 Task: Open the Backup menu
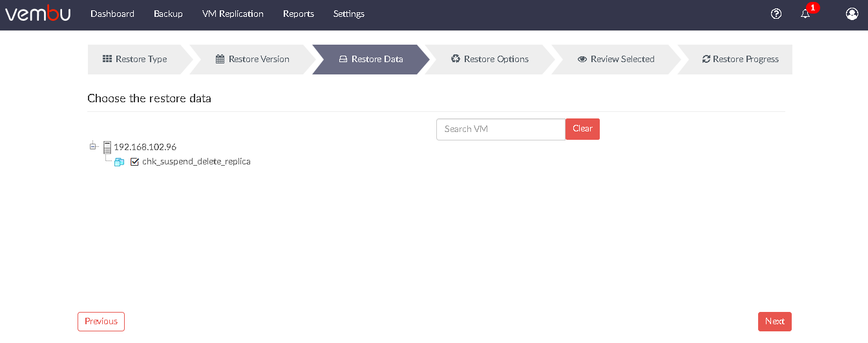(x=168, y=14)
